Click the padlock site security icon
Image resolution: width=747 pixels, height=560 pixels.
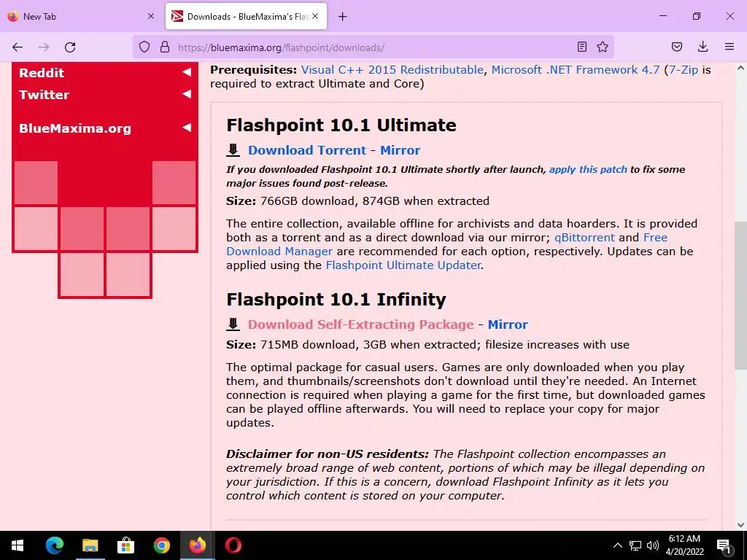165,47
